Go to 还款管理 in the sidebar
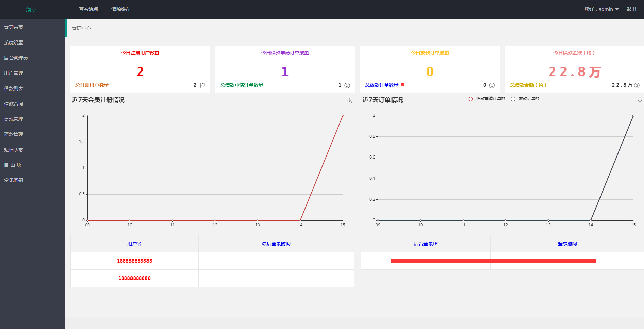The image size is (644, 329). 14,134
